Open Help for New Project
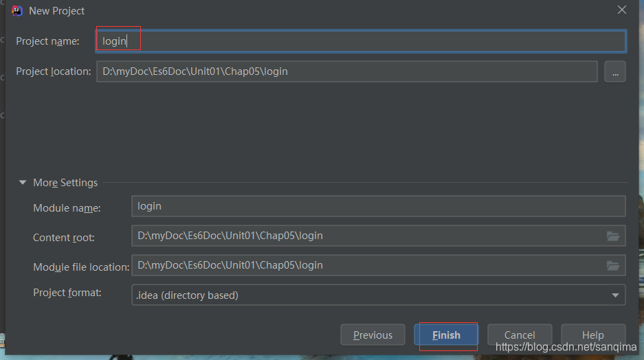Viewport: 644px width, 360px height. [593, 335]
